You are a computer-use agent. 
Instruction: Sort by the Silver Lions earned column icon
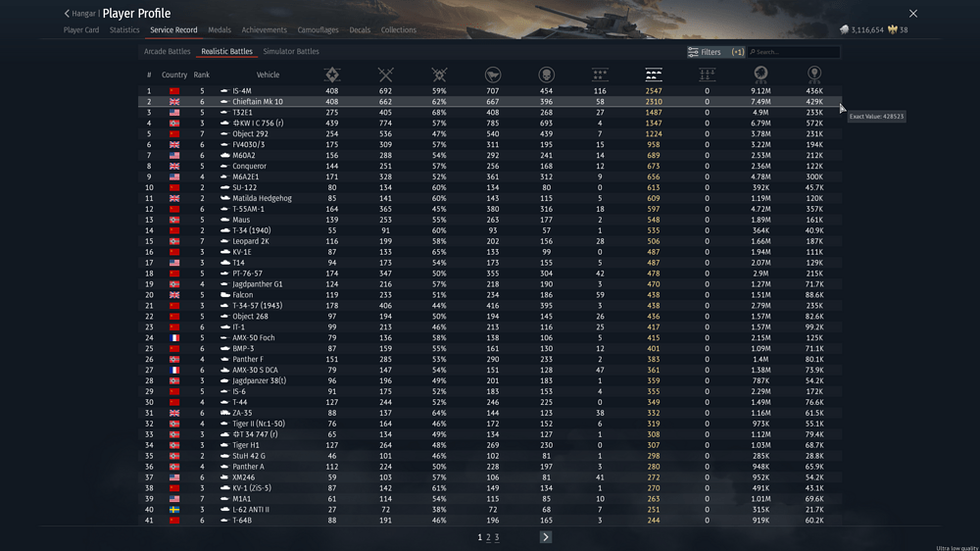[760, 75]
